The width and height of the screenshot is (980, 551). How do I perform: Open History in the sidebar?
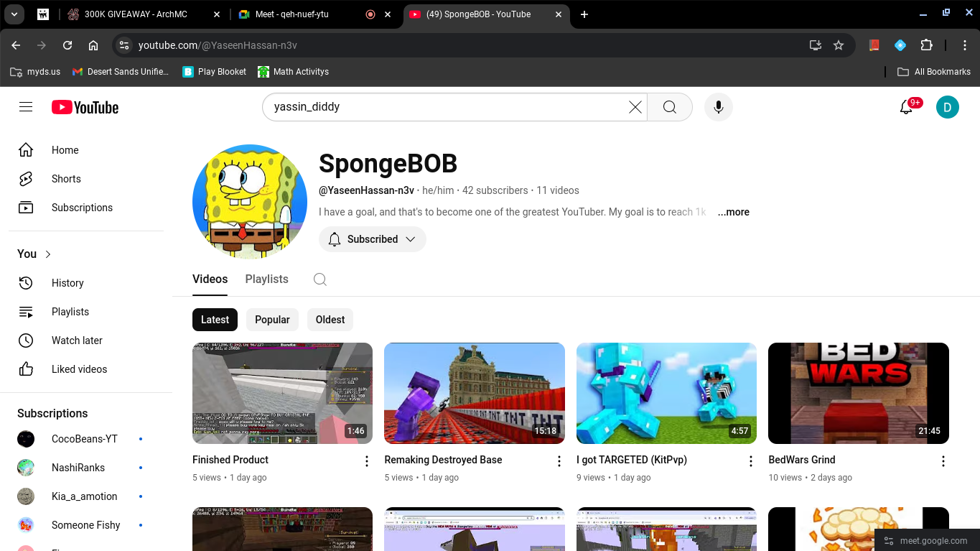(86, 283)
